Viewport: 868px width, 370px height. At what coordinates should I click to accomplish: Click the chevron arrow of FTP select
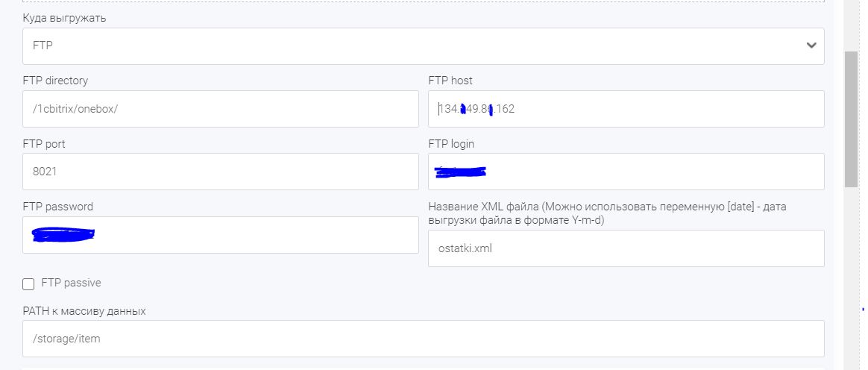pos(811,46)
